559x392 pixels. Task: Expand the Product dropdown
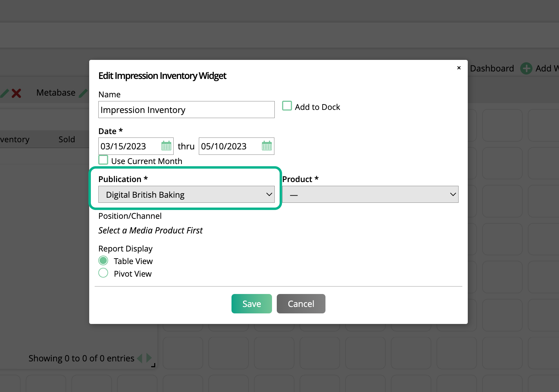(x=370, y=194)
